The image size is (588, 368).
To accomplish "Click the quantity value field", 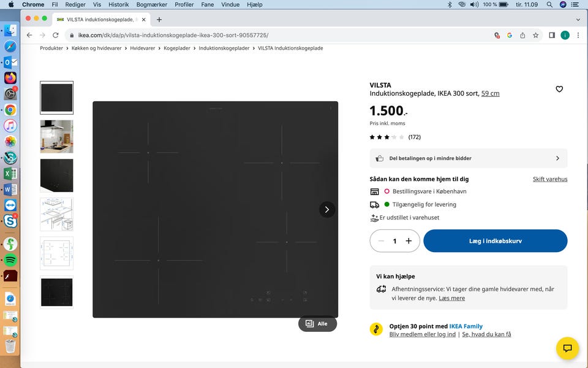I will point(394,241).
